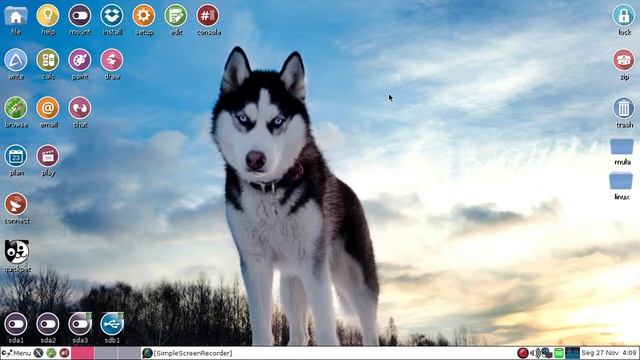
Task: Switch to the pink active virtual desktop
Action: coord(83,353)
